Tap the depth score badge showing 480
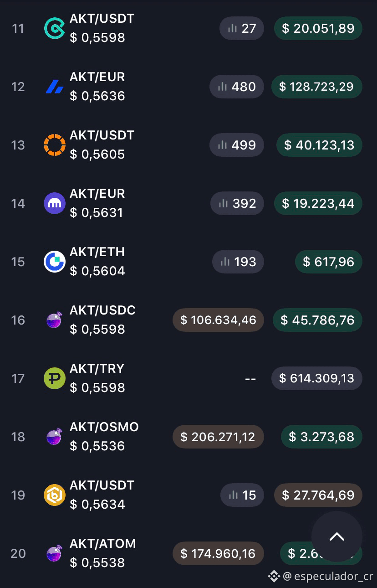 click(x=237, y=87)
